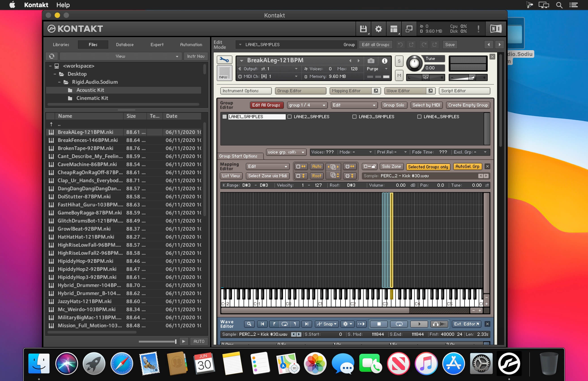The width and height of the screenshot is (588, 381).
Task: Click the exclamation warning icon
Action: click(x=478, y=29)
